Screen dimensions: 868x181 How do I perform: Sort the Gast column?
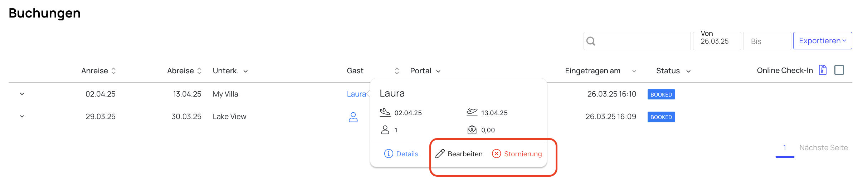pyautogui.click(x=397, y=71)
